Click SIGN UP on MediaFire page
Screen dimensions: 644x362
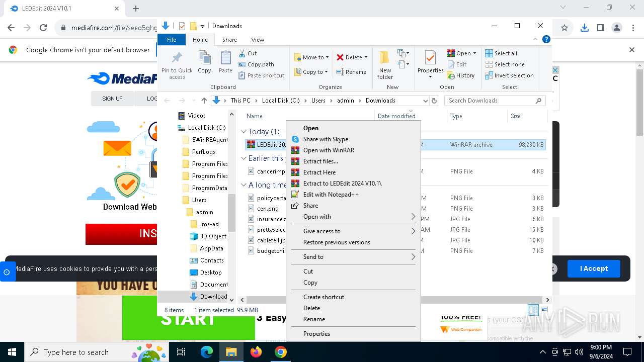112,99
